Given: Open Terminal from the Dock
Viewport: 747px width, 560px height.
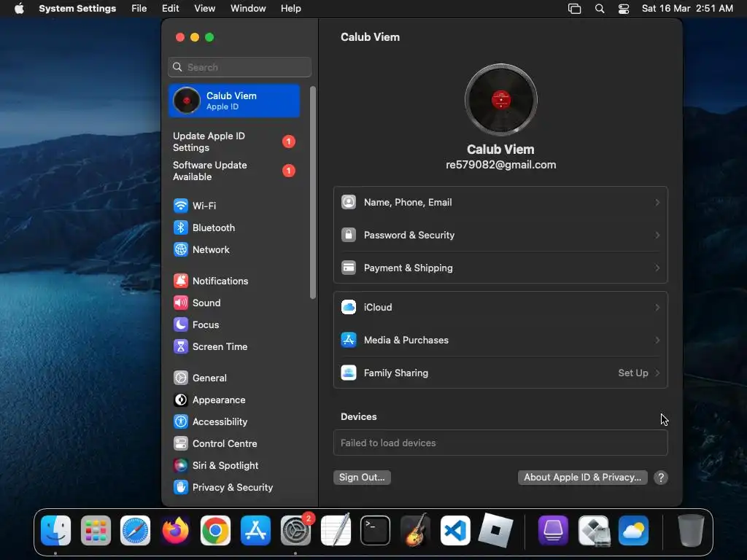Looking at the screenshot, I should coord(376,531).
